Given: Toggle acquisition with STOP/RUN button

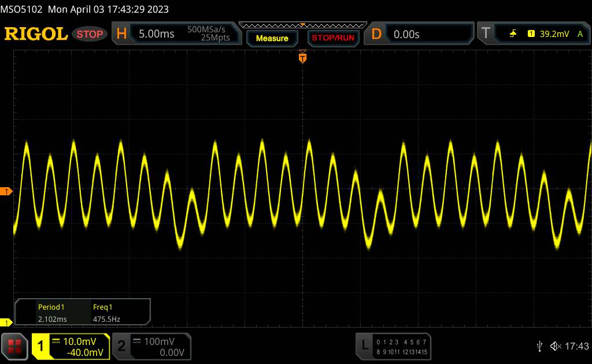Looking at the screenshot, I should coord(332,38).
